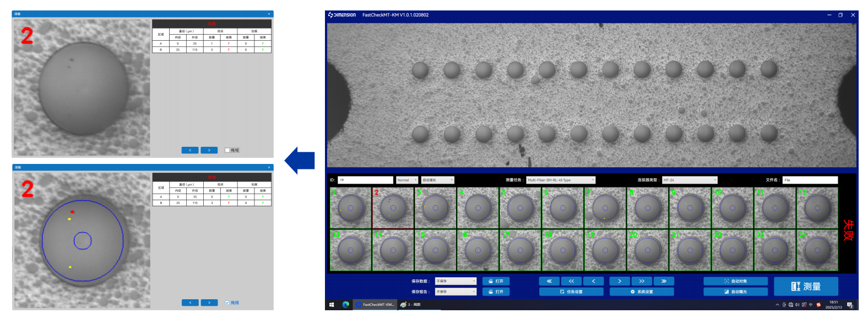Click the 自动对焦 auto focus button
Screen dimensions: 868x324
[735, 281]
